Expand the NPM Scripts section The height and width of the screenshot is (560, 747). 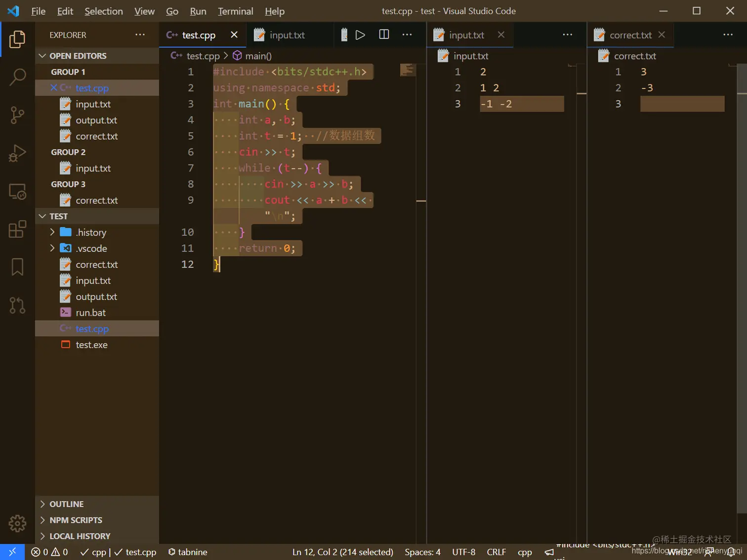click(x=97, y=520)
